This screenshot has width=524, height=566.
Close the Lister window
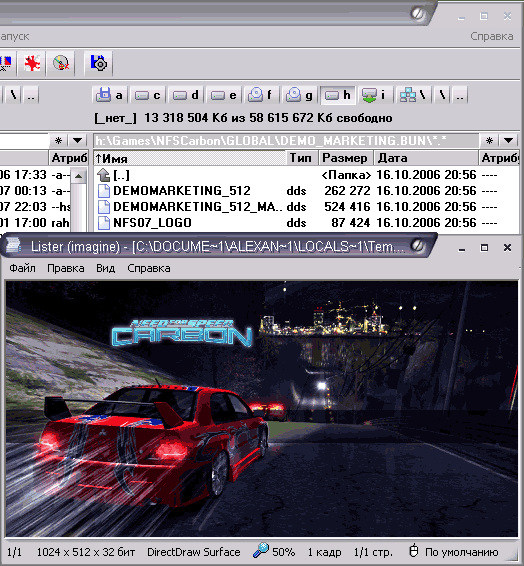[x=507, y=248]
